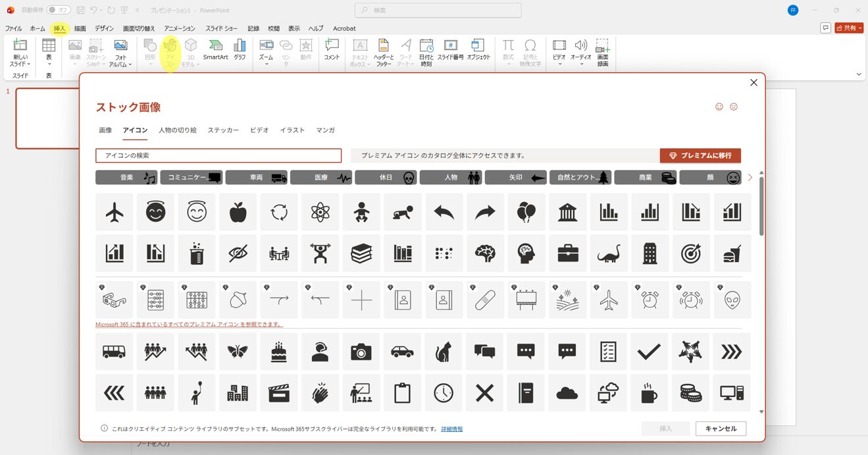
Task: Pick the camera icon
Action: 361,352
